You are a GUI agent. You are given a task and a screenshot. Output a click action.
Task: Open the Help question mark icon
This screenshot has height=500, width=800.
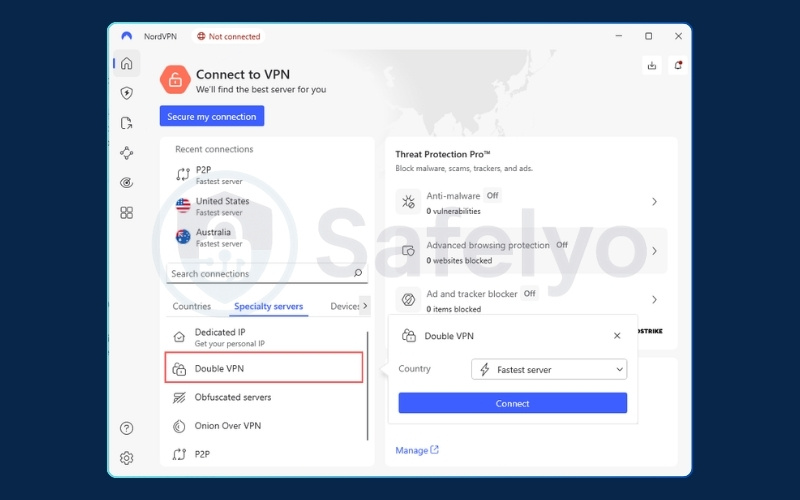click(127, 428)
